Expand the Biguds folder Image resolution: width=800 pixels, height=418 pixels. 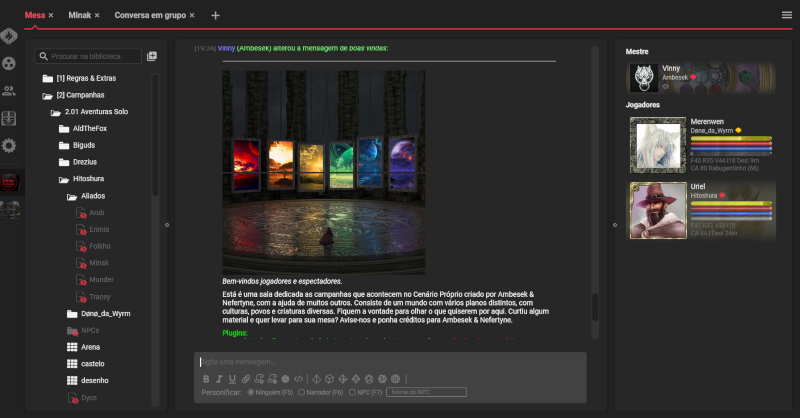point(77,145)
